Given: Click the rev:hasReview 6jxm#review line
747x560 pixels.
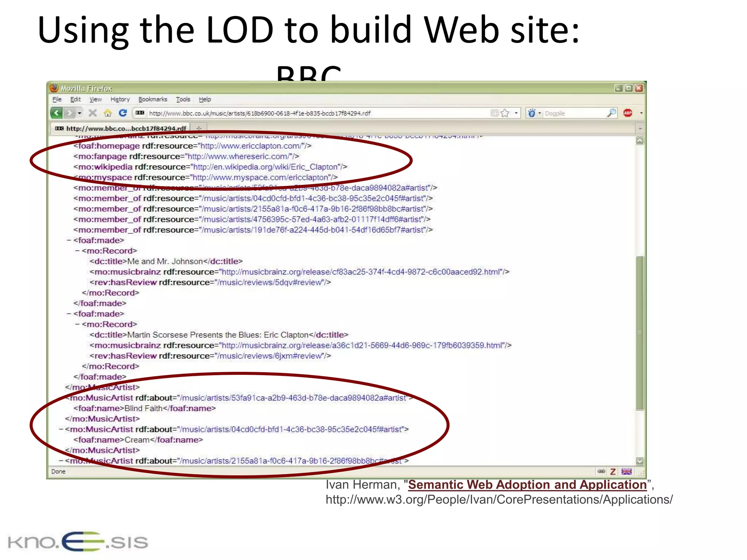Looking at the screenshot, I should pyautogui.click(x=210, y=356).
